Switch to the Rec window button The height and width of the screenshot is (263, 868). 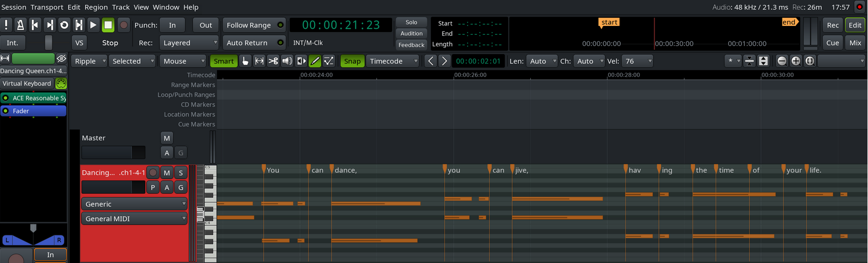tap(833, 25)
